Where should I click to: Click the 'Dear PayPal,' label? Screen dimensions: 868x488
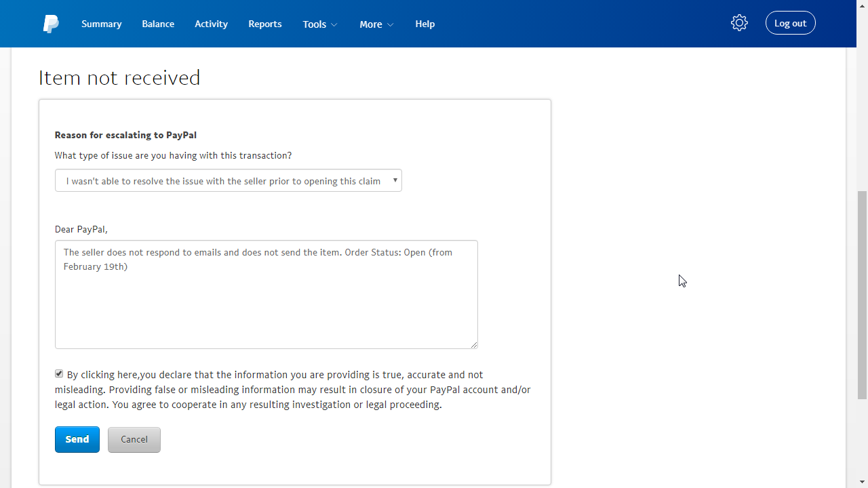click(81, 229)
